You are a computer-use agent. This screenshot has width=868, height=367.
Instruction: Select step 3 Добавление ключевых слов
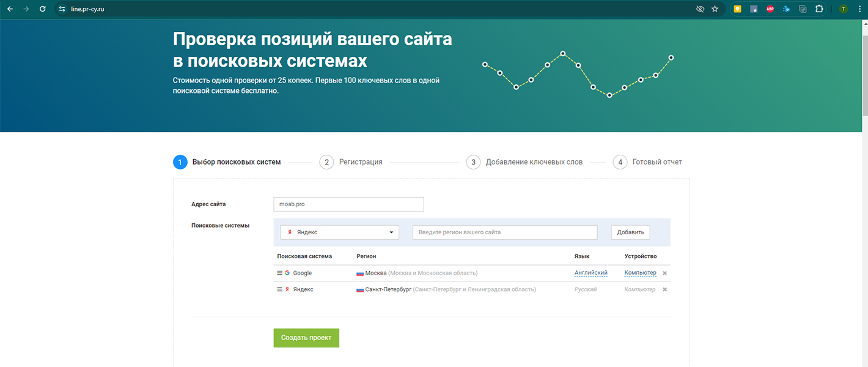click(x=524, y=162)
